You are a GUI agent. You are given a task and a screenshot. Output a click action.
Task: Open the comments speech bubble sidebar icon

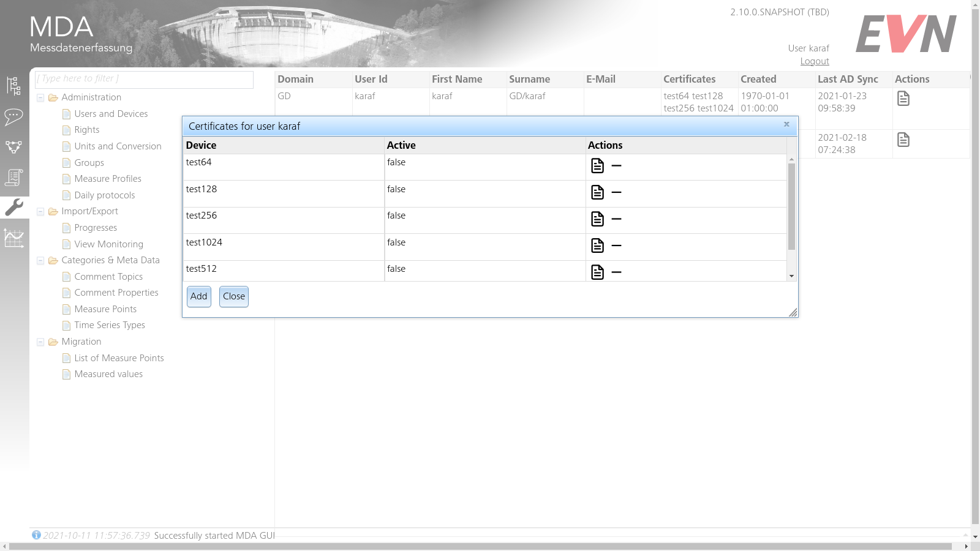coord(15,116)
